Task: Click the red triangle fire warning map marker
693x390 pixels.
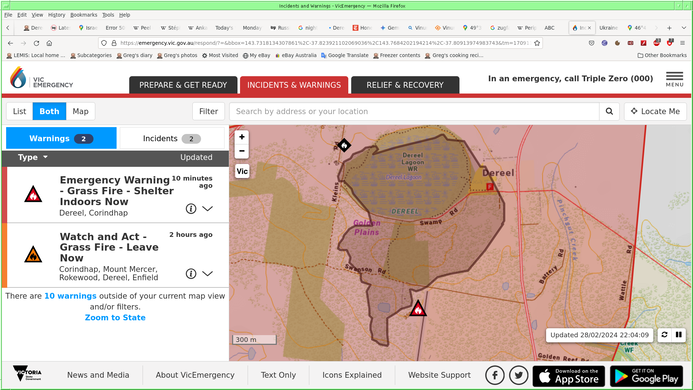Action: (x=418, y=308)
